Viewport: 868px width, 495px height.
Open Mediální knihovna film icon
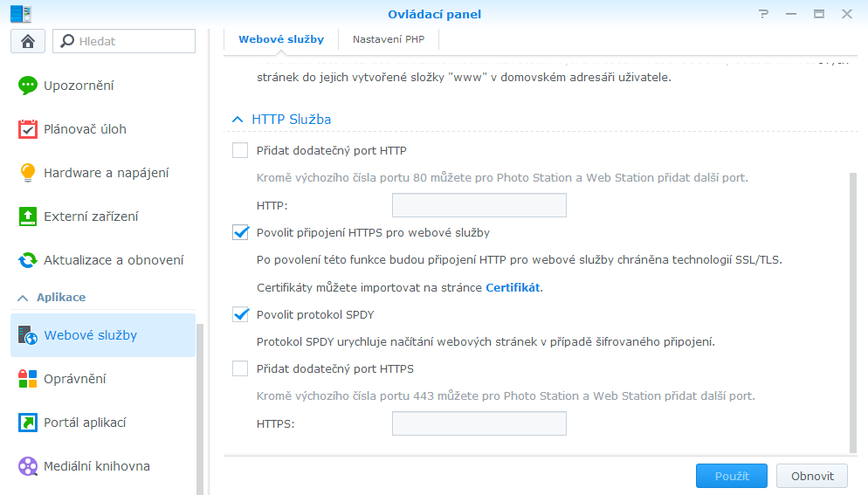pyautogui.click(x=29, y=466)
